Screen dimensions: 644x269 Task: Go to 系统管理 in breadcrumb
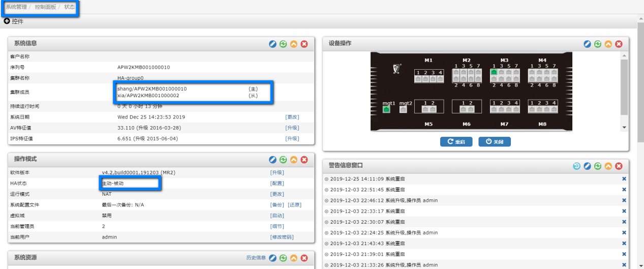pos(16,7)
